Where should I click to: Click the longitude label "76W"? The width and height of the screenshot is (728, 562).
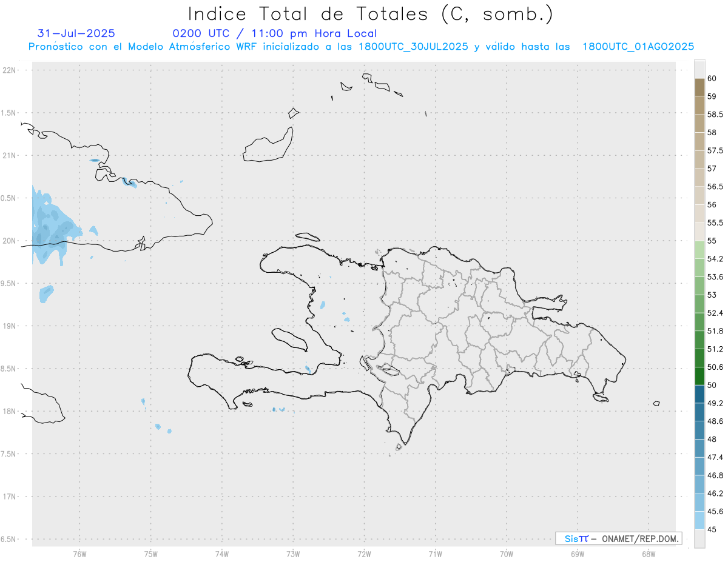(x=79, y=554)
